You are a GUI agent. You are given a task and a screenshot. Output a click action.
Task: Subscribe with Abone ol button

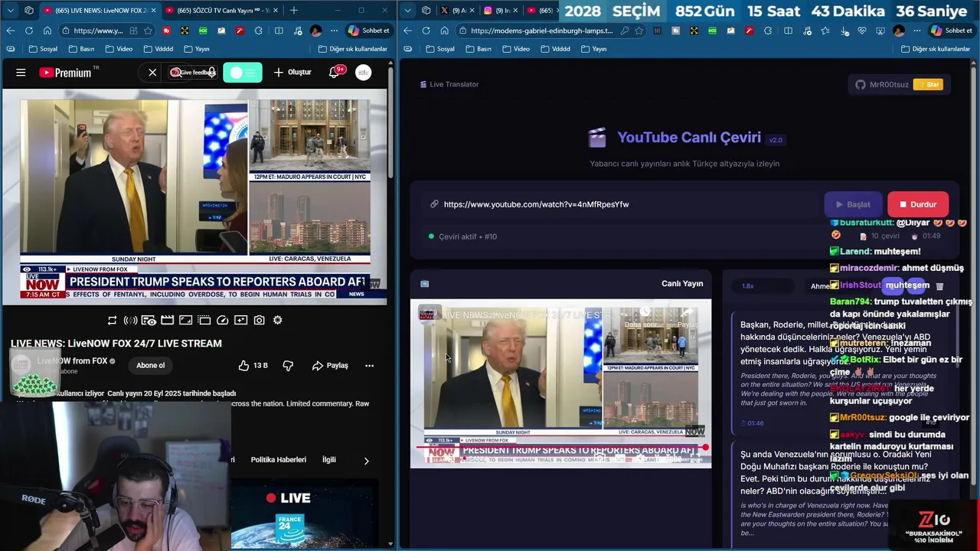tap(150, 365)
